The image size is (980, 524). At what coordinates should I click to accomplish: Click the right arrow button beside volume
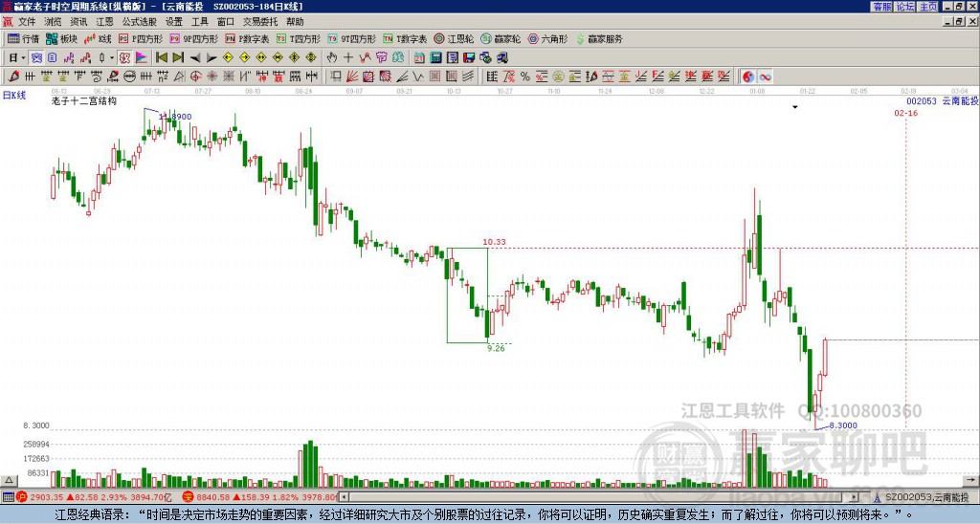click(x=970, y=480)
